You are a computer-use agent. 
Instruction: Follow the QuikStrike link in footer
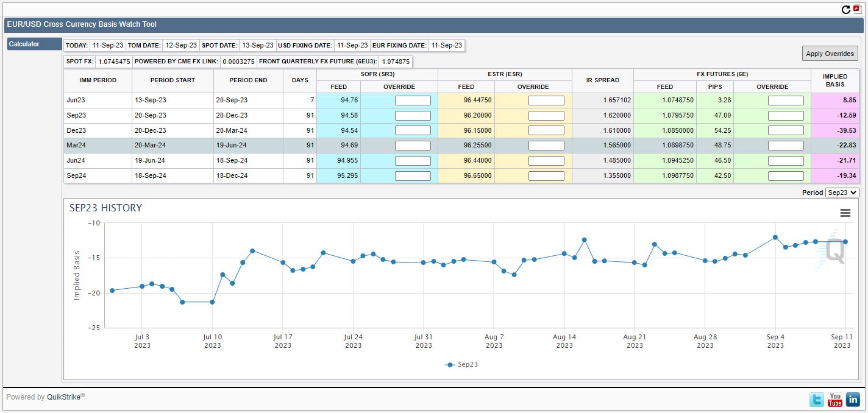pos(64,397)
